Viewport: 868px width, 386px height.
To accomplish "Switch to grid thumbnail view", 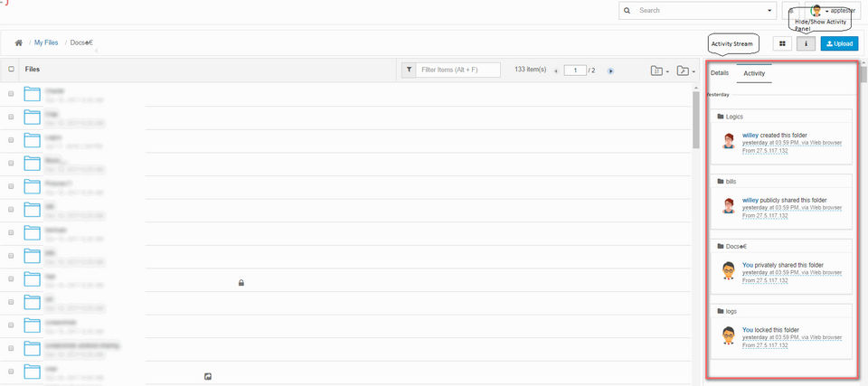I will (782, 42).
